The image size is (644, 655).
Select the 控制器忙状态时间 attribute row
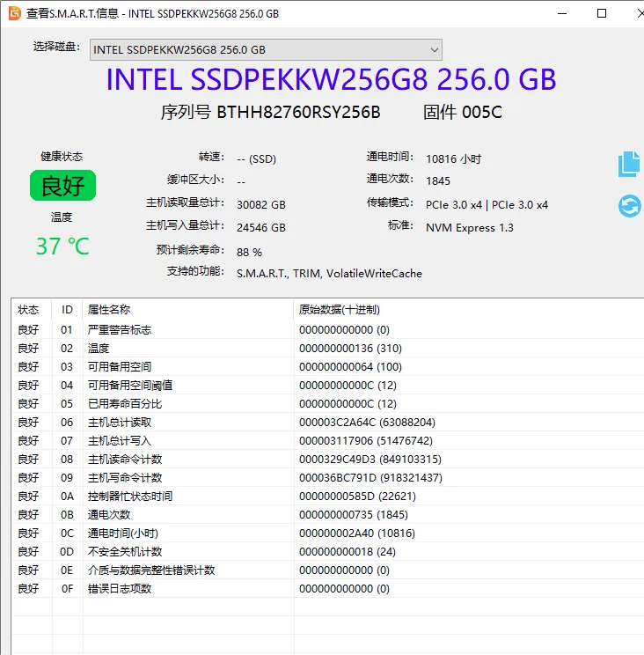(327, 497)
